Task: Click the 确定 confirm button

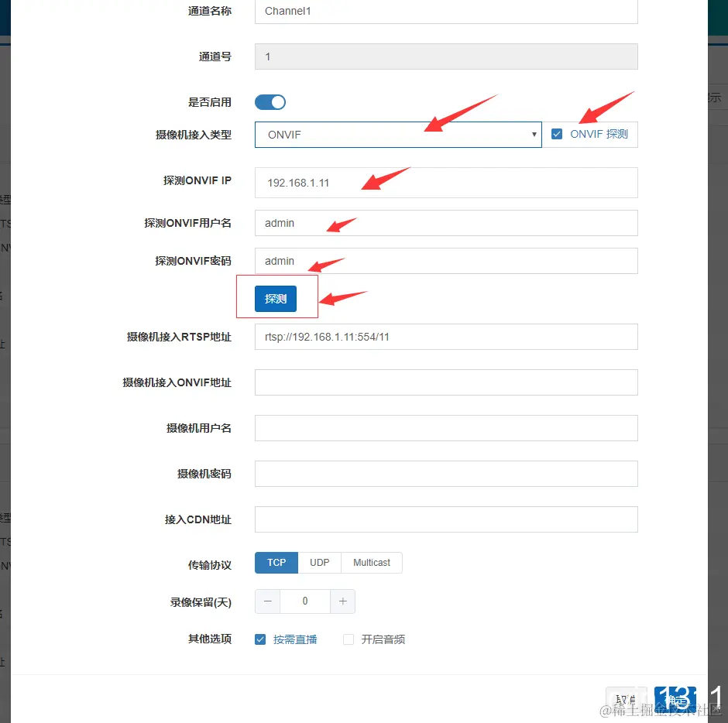Action: coord(674,697)
